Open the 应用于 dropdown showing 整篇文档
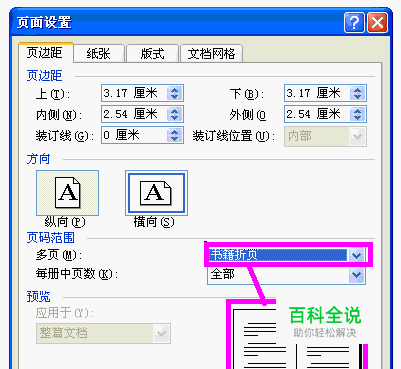401x369 pixels. click(103, 333)
